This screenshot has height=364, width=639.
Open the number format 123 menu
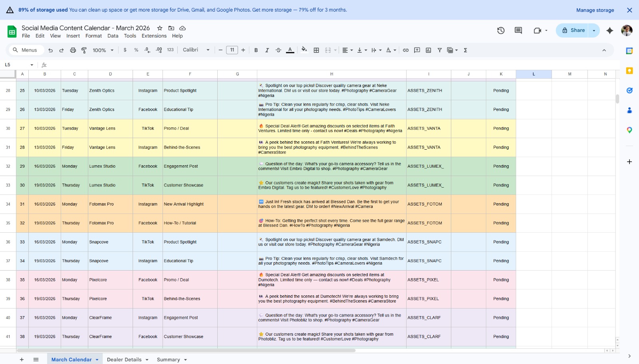tap(170, 50)
